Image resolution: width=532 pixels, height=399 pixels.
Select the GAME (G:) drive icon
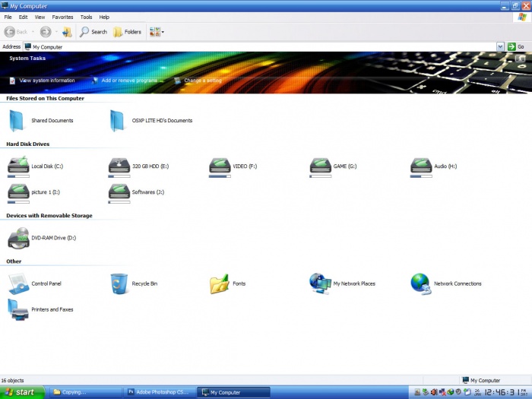[321, 166]
